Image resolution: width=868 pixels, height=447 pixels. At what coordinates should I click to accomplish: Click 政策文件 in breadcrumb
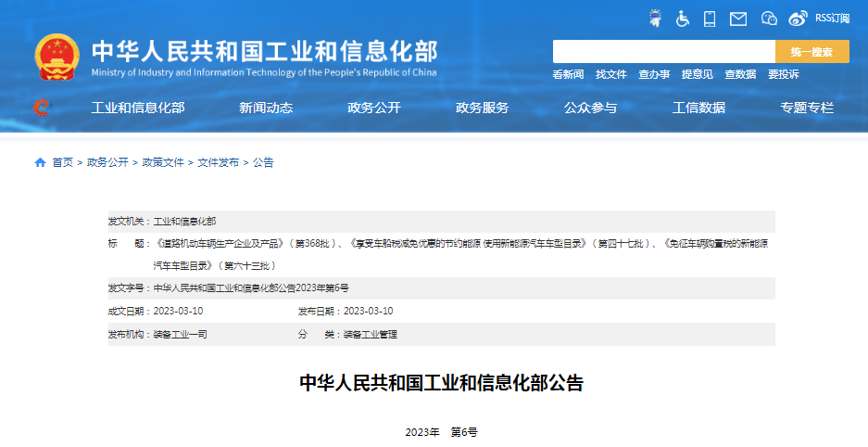click(x=163, y=162)
